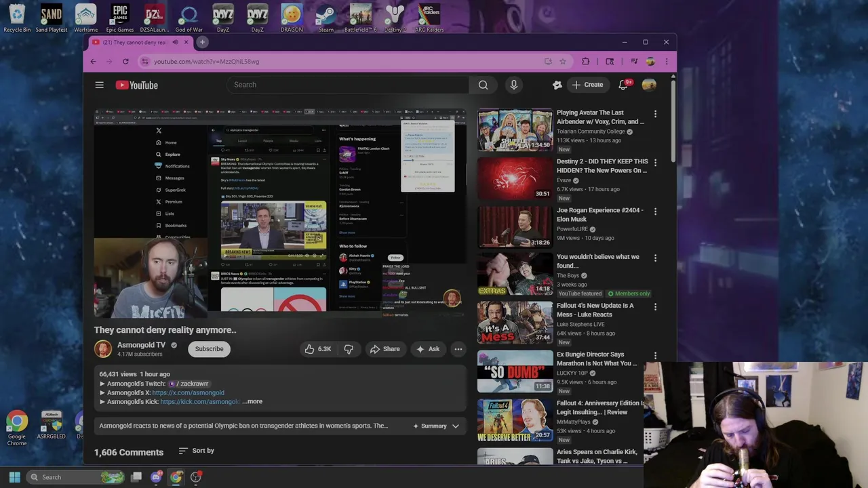Image resolution: width=868 pixels, height=488 pixels.
Task: Open Playing Avatar The Last Airbender thumbnail
Action: 515,130
